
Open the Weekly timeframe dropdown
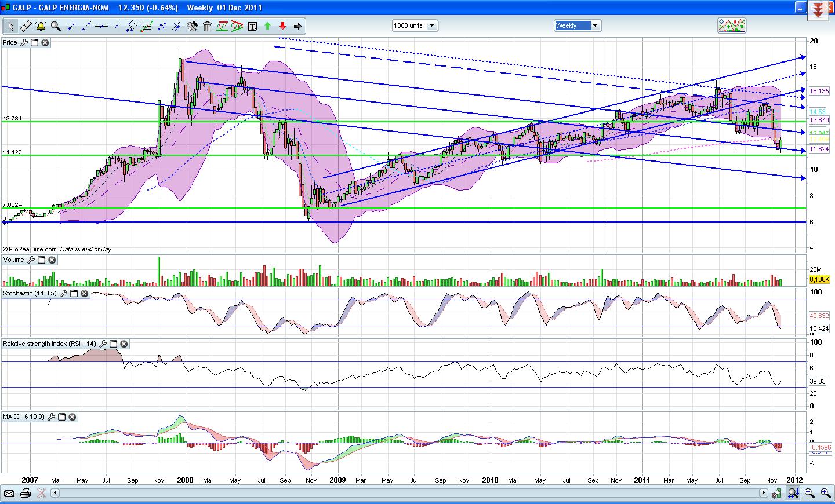[x=578, y=25]
